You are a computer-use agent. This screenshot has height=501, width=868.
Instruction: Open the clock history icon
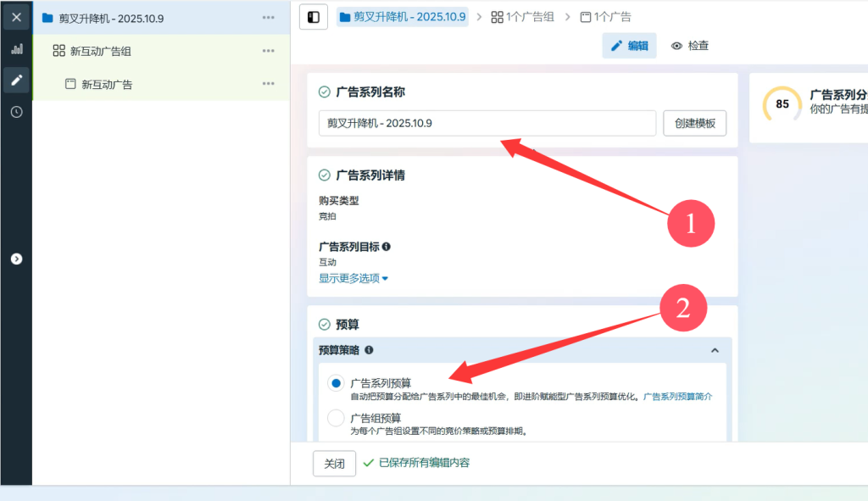pos(16,112)
